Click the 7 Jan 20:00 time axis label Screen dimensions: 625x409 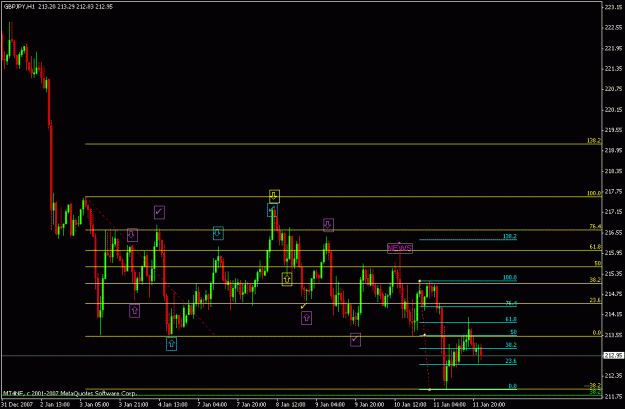252,404
